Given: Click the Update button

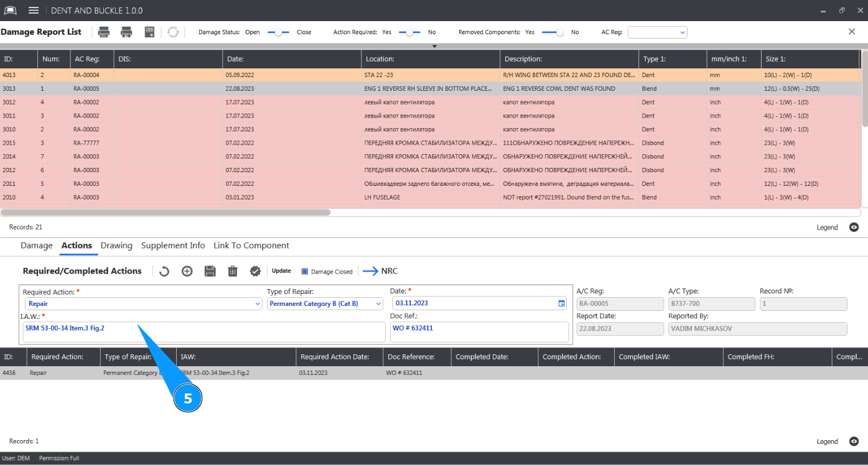Looking at the screenshot, I should click(281, 271).
